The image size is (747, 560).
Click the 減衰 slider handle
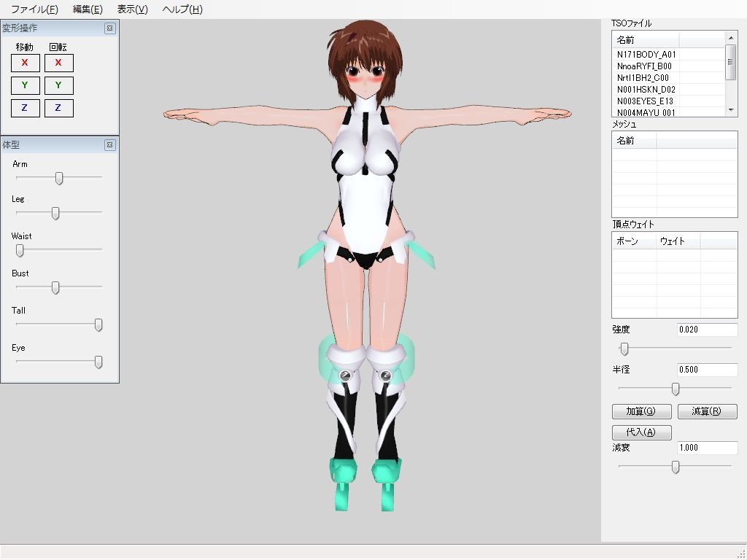676,467
